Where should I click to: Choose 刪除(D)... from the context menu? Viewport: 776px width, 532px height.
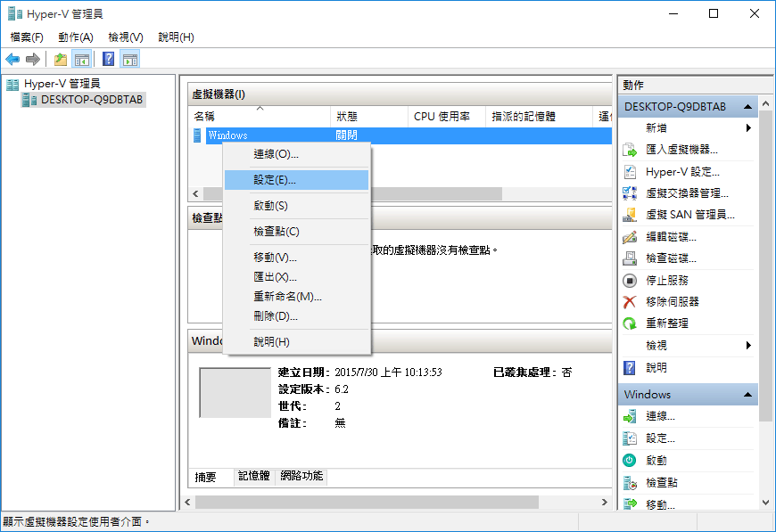[296, 316]
